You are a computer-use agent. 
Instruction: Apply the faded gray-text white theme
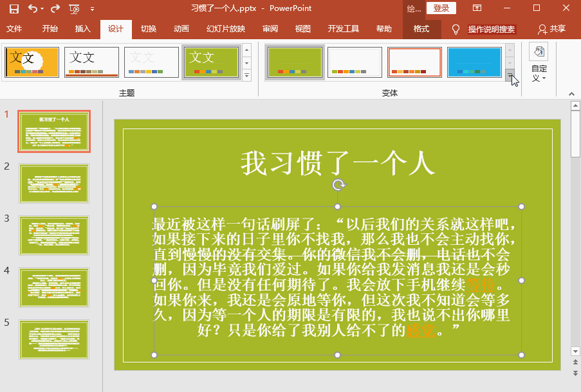coord(151,62)
